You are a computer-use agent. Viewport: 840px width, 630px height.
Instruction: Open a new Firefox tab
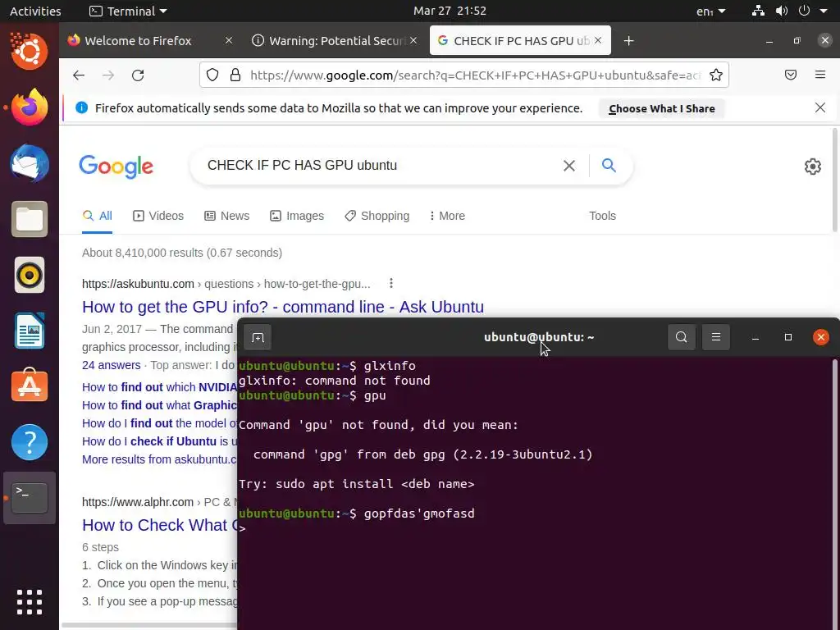tap(629, 41)
